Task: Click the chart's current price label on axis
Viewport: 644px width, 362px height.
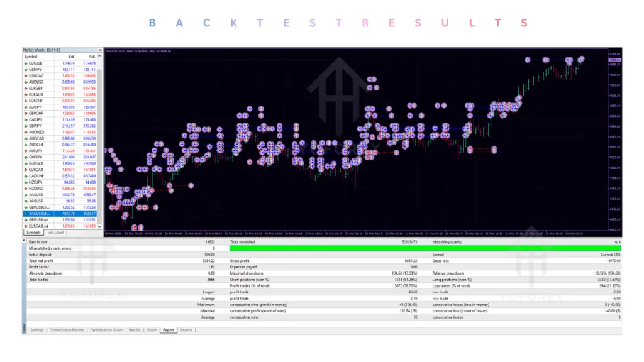Action: pyautogui.click(x=615, y=60)
